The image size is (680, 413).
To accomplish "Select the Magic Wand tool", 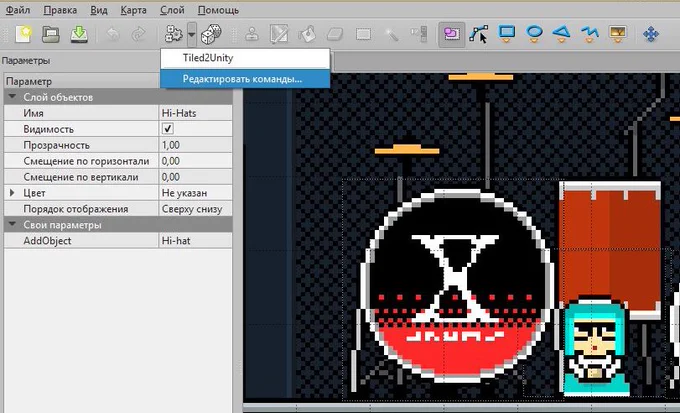I will (x=392, y=34).
